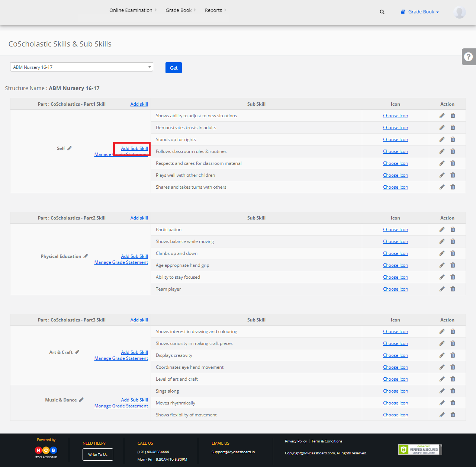Image resolution: width=476 pixels, height=467 pixels.
Task: Click the Get button
Action: pos(174,68)
